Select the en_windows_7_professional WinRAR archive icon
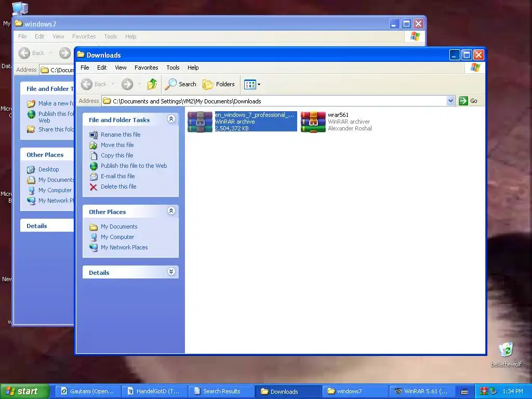 tap(200, 122)
